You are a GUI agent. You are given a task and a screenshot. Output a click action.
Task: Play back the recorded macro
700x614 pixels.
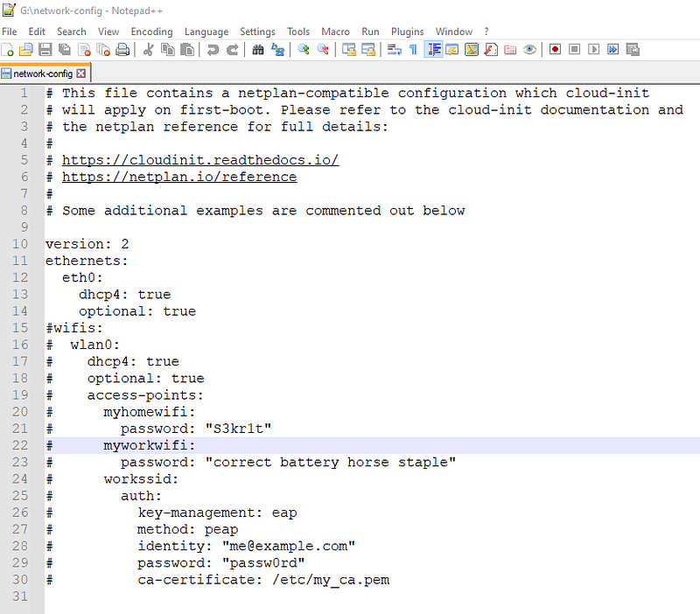coord(594,49)
